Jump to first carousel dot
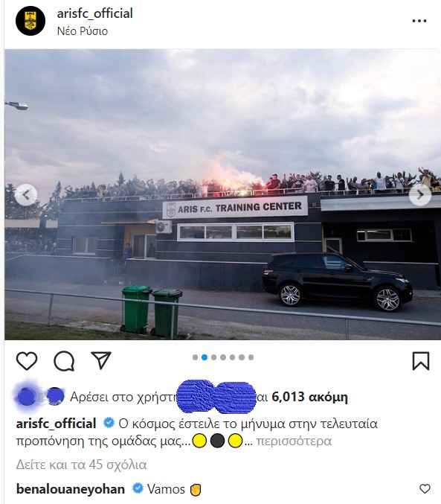 tap(195, 357)
